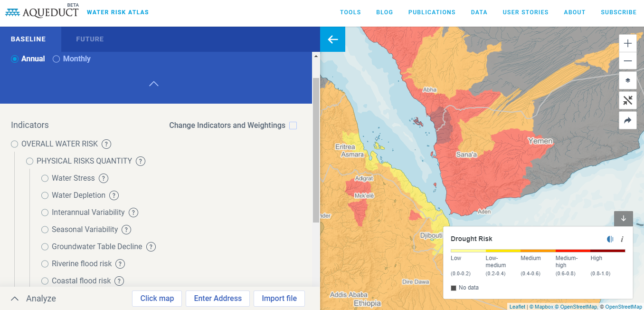Image resolution: width=644 pixels, height=310 pixels.
Task: Click the Import file button
Action: 279,299
